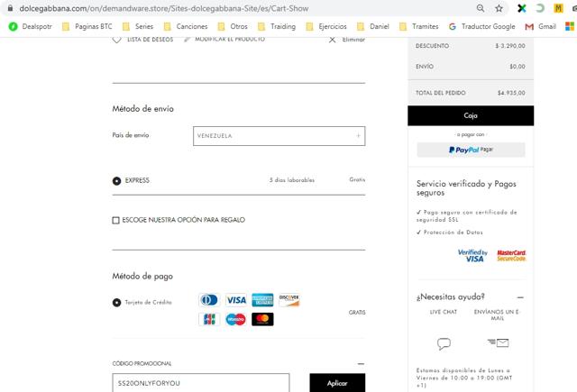Open the yellow M browser extension
Viewport: 577px width, 392px height.
(x=558, y=8)
